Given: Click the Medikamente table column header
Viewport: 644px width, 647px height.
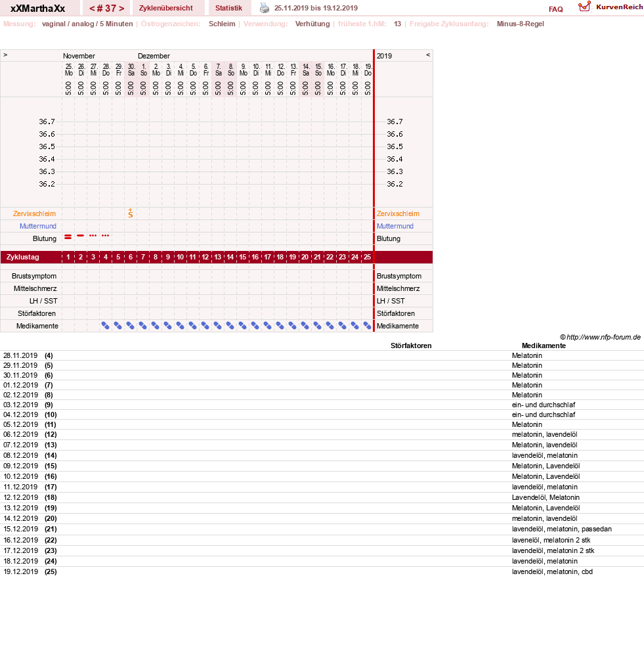Looking at the screenshot, I should point(544,346).
